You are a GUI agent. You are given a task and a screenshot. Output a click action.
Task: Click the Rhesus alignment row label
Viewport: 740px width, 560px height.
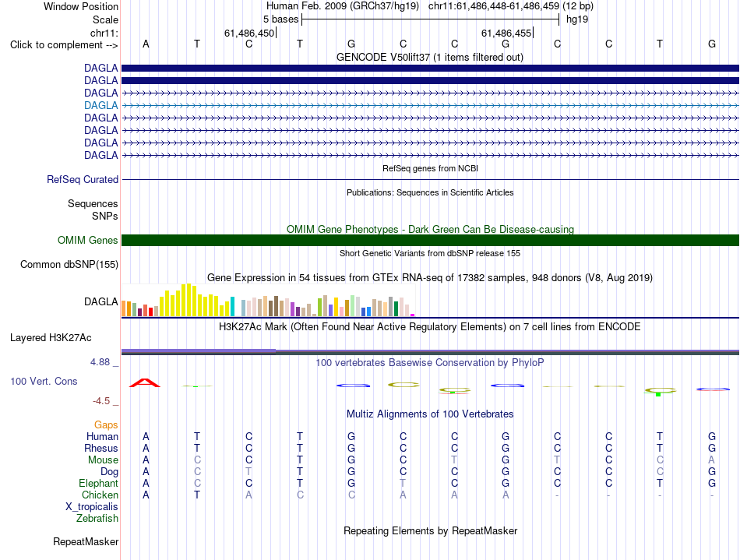click(101, 448)
